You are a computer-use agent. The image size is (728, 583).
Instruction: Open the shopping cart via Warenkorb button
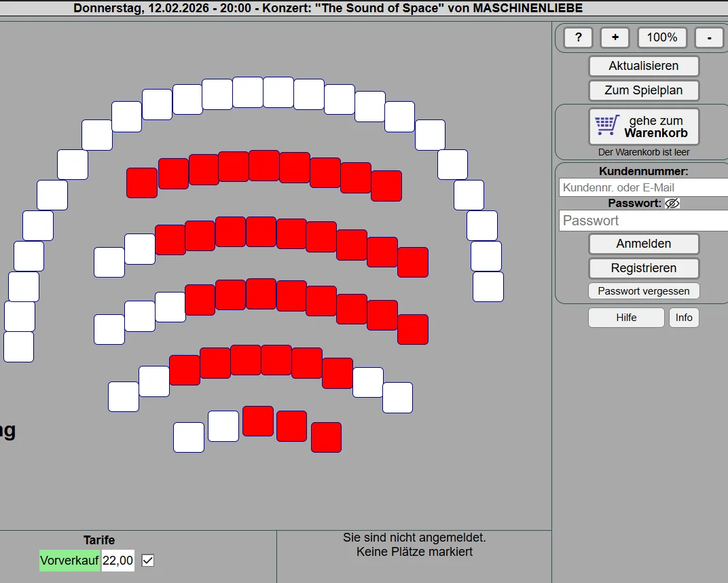point(643,127)
